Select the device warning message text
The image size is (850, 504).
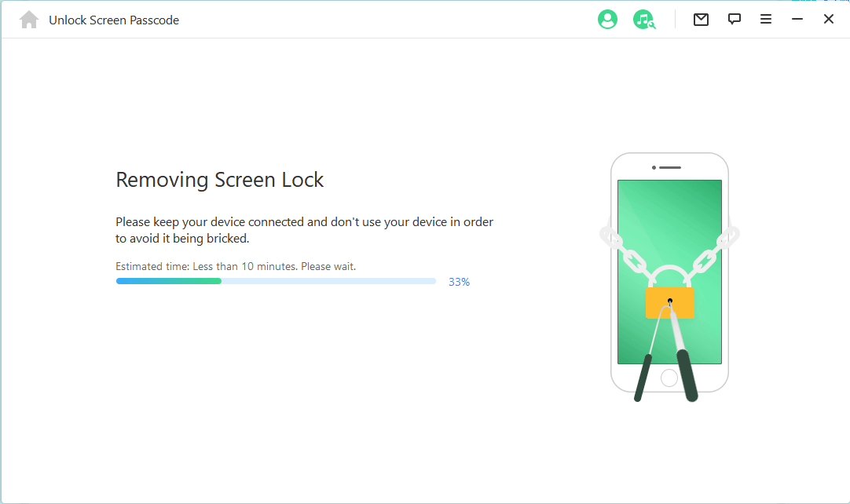(304, 229)
